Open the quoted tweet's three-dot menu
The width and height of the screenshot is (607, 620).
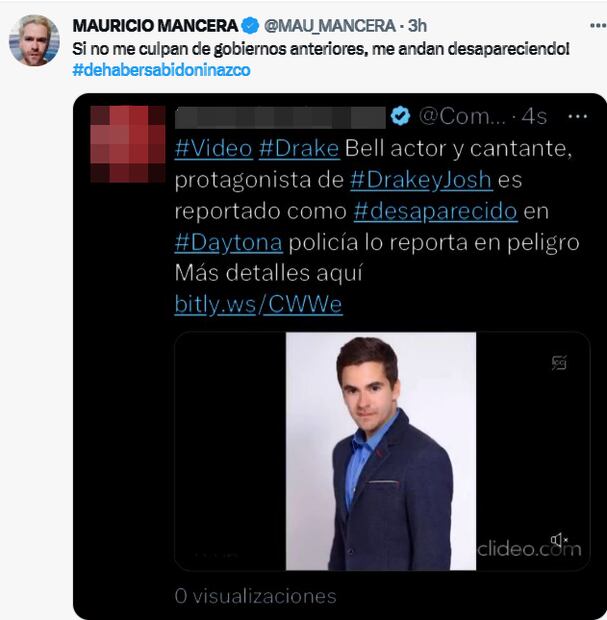[577, 117]
